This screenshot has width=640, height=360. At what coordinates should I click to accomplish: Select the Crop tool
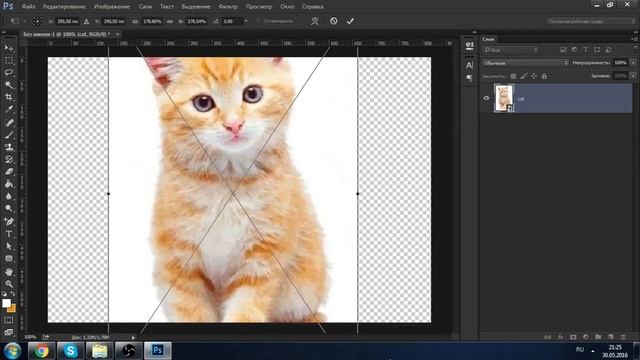click(x=9, y=97)
